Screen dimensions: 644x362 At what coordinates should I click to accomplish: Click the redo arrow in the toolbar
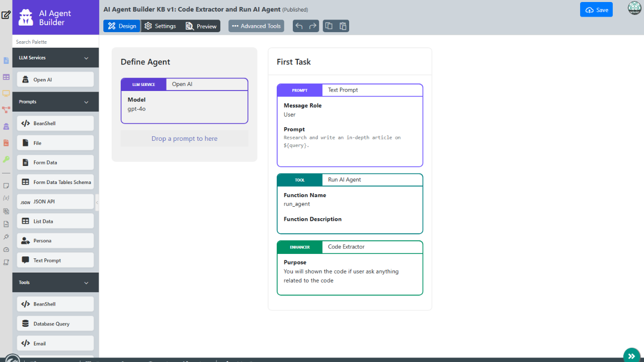(313, 26)
